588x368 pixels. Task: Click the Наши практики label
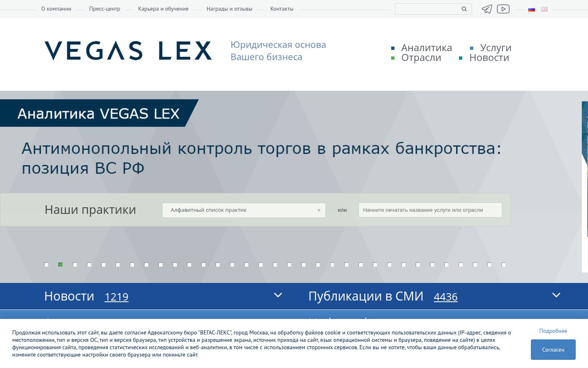[x=90, y=209]
